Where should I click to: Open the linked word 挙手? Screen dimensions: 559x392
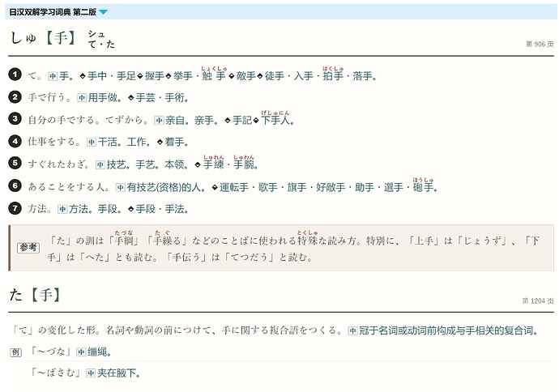tap(183, 76)
